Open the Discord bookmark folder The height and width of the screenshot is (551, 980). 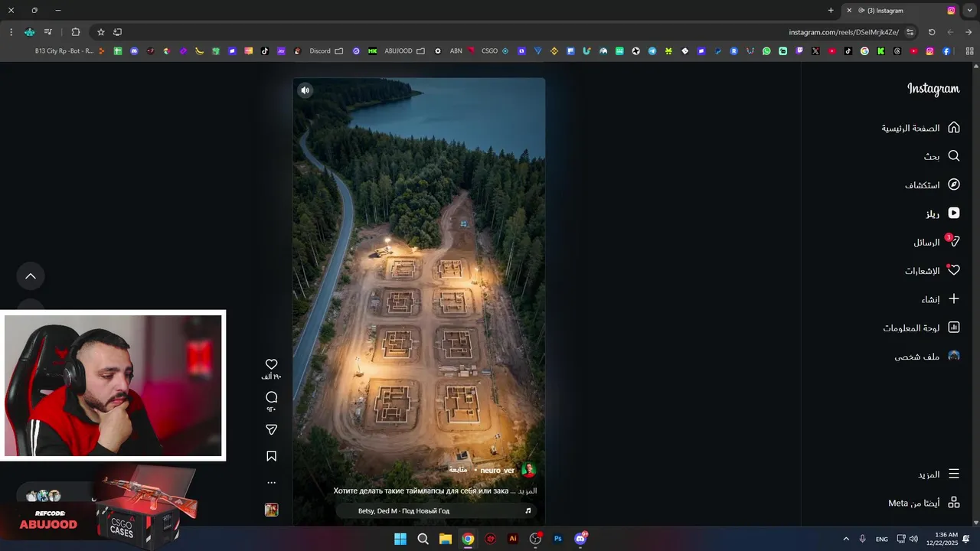(x=326, y=51)
